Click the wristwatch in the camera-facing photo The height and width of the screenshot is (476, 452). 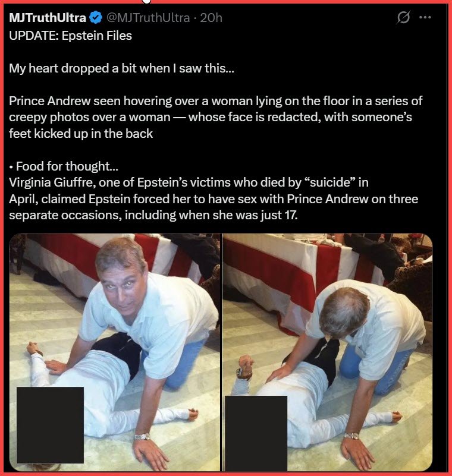tap(143, 437)
